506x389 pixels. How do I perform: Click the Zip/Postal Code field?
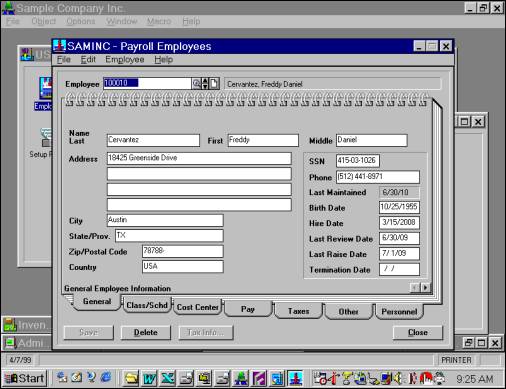pyautogui.click(x=183, y=251)
